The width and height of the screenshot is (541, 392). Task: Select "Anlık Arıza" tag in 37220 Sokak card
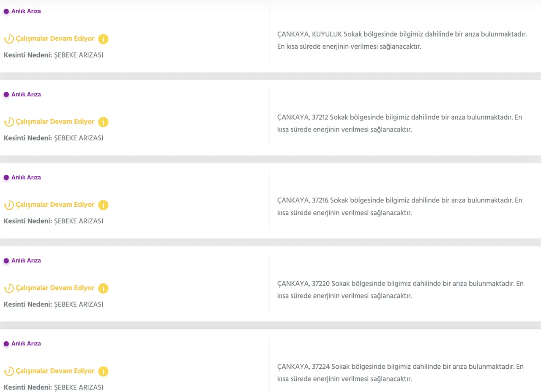click(x=26, y=260)
